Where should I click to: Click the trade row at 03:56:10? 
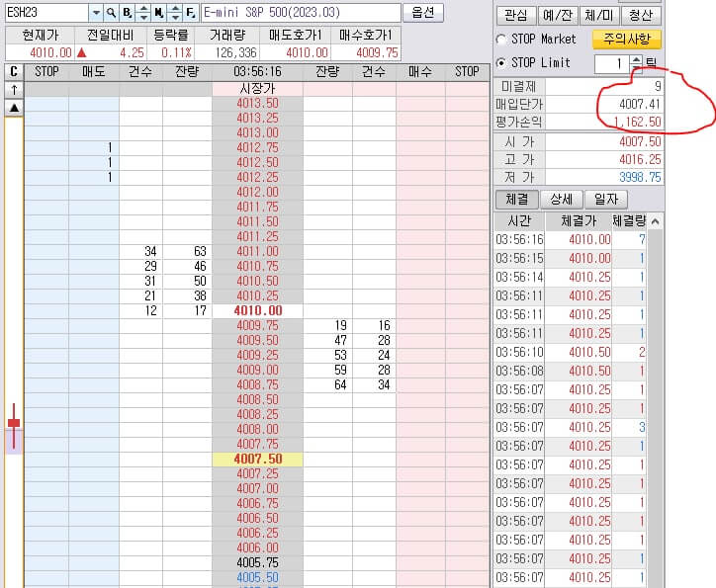571,352
